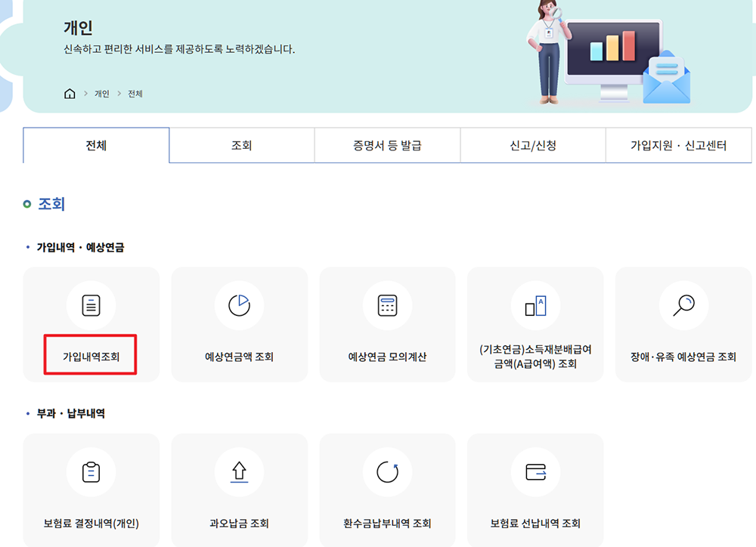
Task: Stay on the 전체 tab
Action: click(x=96, y=145)
